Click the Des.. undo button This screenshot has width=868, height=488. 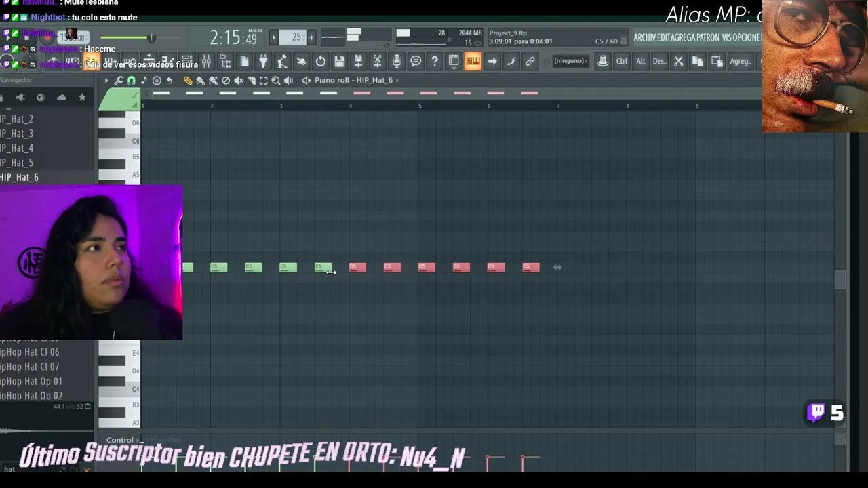(659, 62)
